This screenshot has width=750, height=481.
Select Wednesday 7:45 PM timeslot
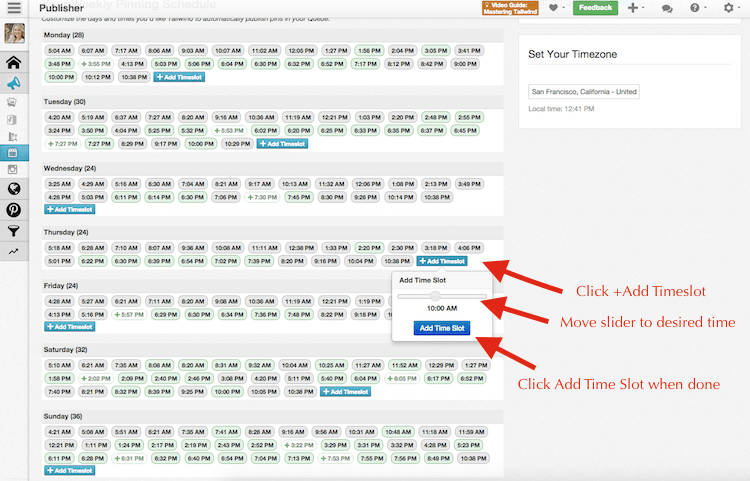pos(298,197)
